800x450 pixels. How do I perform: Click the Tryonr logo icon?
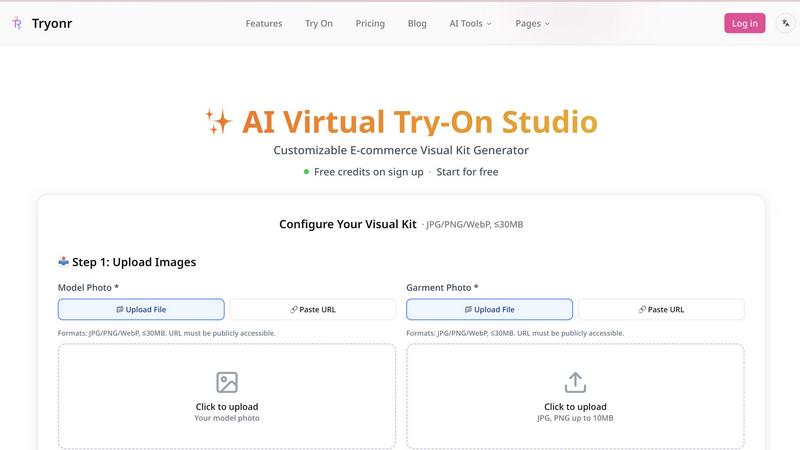pos(17,23)
